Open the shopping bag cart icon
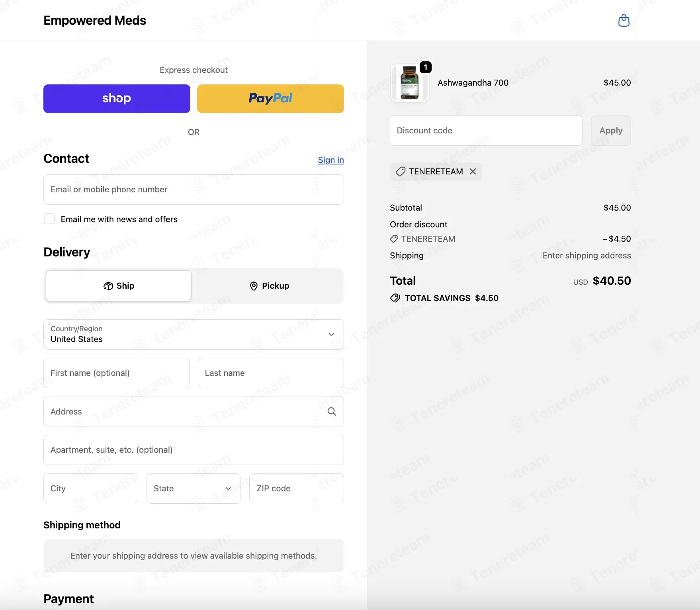This screenshot has height=610, width=700. [624, 20]
